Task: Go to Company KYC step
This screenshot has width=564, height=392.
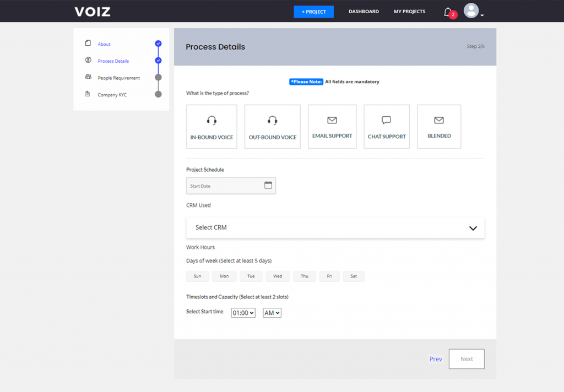Action: pos(112,95)
